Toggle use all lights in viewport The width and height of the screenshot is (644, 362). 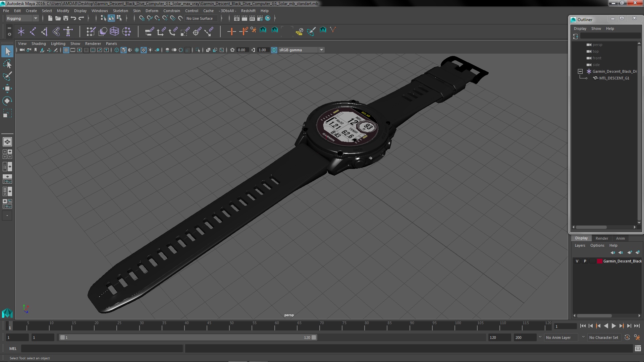click(x=150, y=50)
